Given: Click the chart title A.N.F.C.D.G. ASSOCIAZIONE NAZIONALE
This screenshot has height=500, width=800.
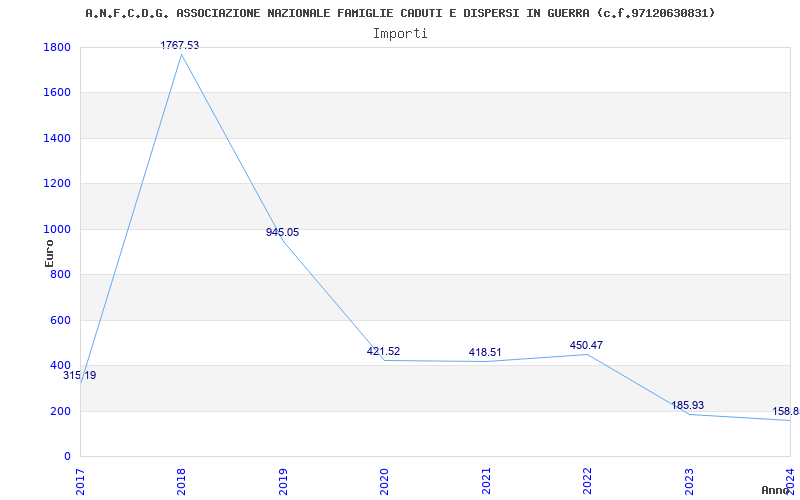Looking at the screenshot, I should pyautogui.click(x=400, y=13).
